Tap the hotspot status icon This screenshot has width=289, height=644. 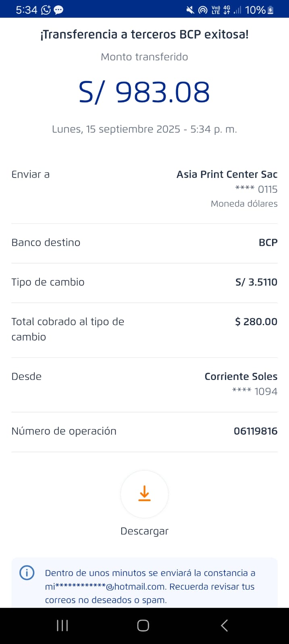(x=203, y=10)
